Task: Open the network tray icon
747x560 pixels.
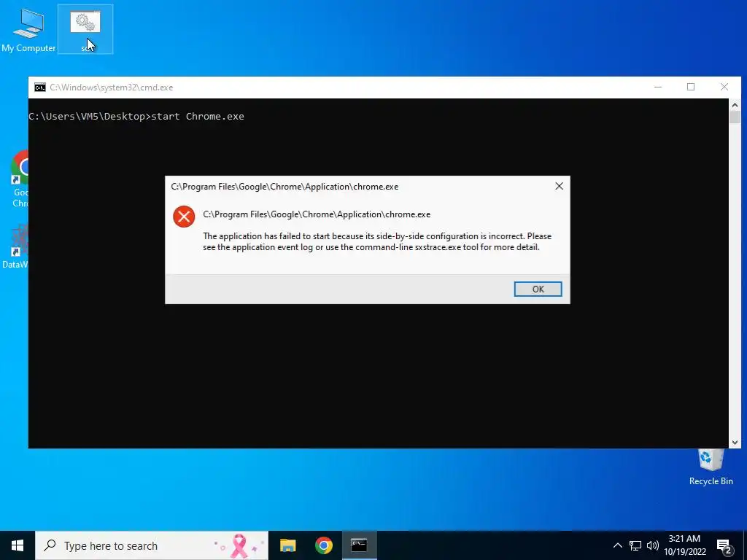Action: pyautogui.click(x=635, y=545)
